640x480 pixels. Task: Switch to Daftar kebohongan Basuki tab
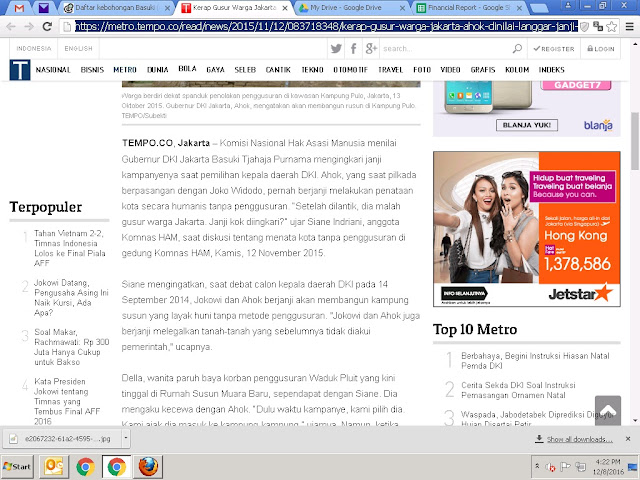tap(116, 8)
